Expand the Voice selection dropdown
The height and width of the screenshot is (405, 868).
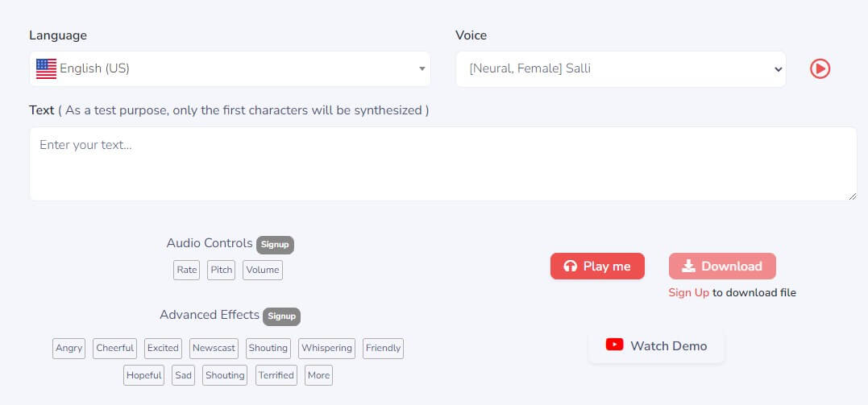click(777, 69)
